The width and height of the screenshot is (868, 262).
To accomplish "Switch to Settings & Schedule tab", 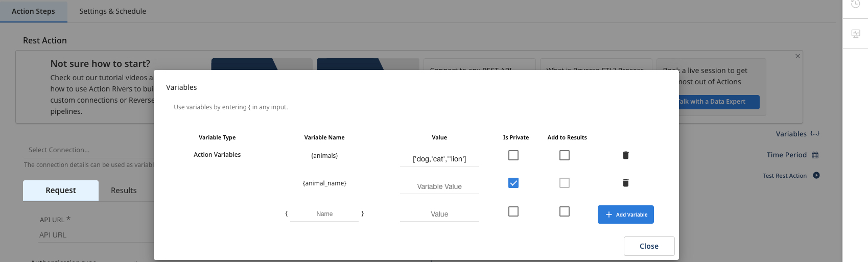I will (x=112, y=11).
